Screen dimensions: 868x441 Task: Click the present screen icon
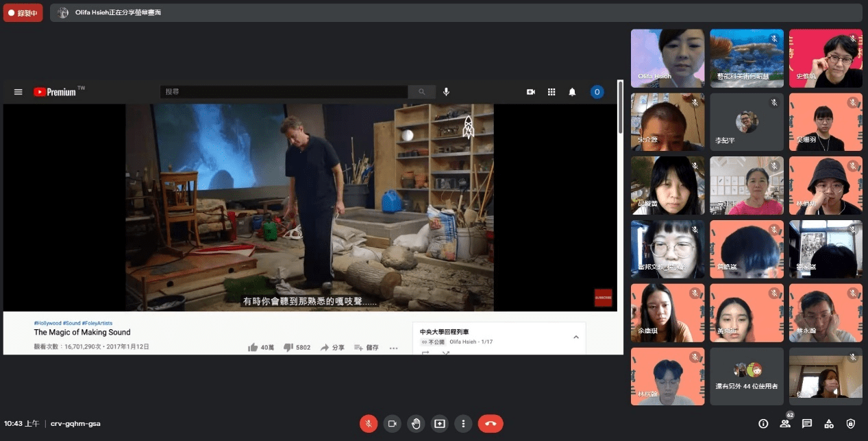440,424
